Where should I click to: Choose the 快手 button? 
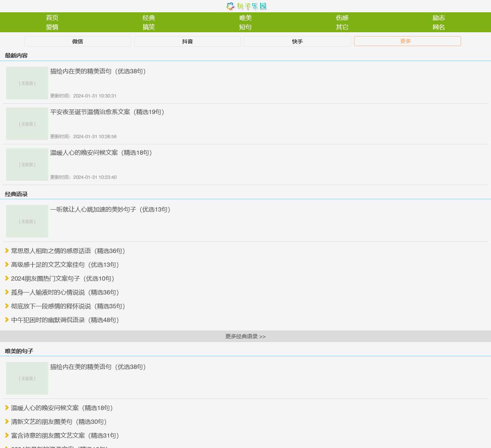297,41
